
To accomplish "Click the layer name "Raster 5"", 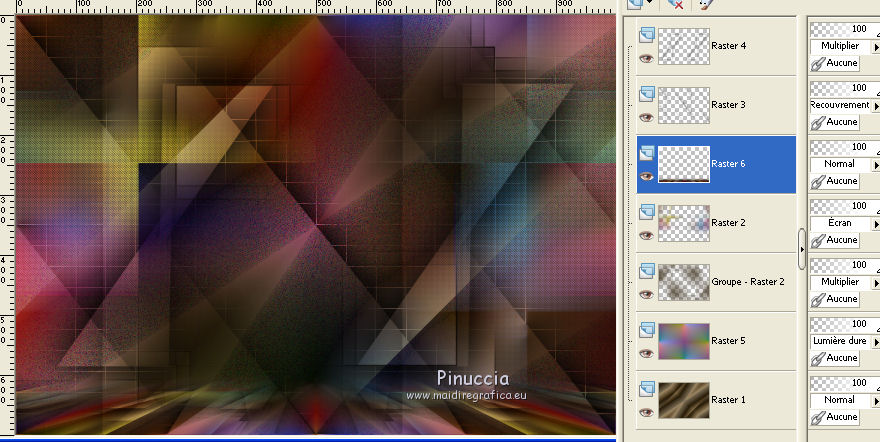I will coord(728,340).
